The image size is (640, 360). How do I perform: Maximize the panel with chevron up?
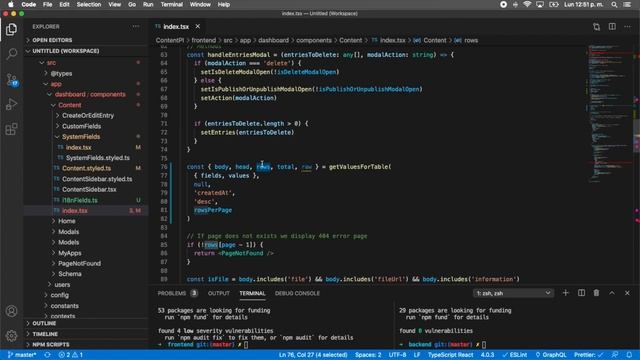(x=612, y=293)
